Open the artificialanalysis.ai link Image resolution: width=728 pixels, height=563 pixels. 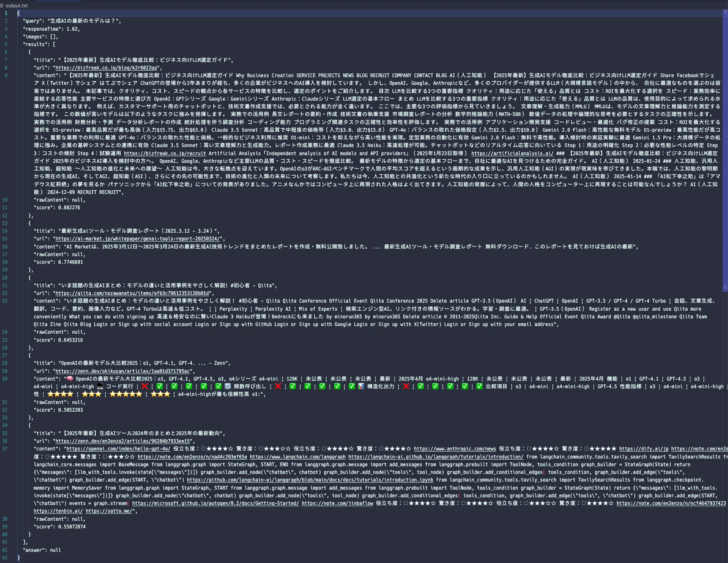point(512,153)
